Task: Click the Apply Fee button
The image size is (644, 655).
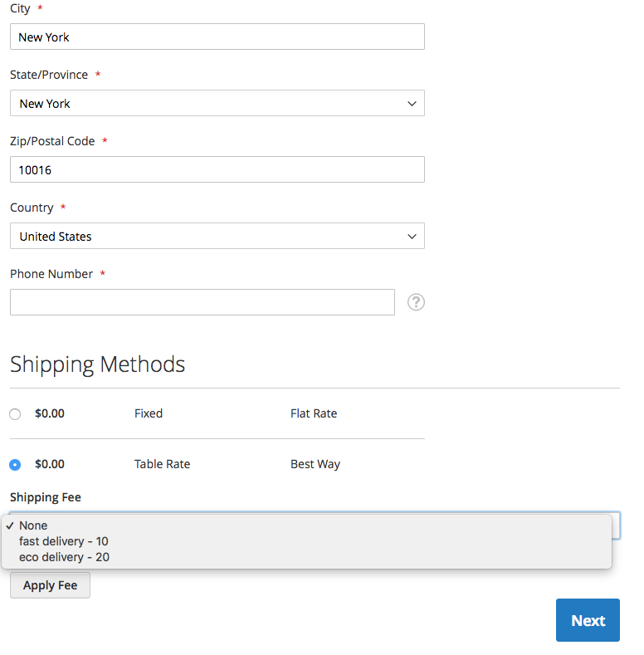Action: click(x=50, y=585)
